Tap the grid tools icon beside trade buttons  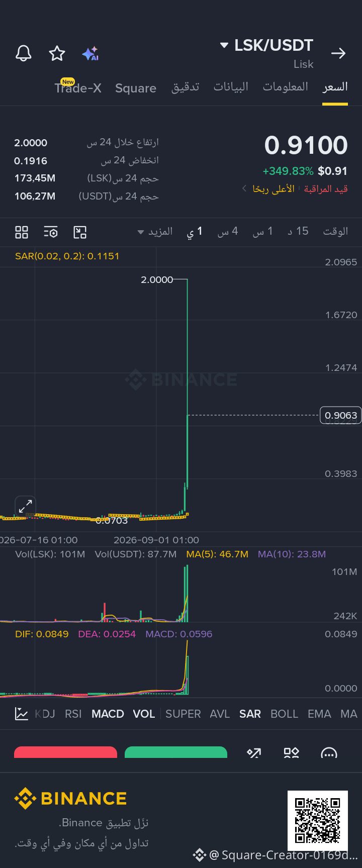292,752
